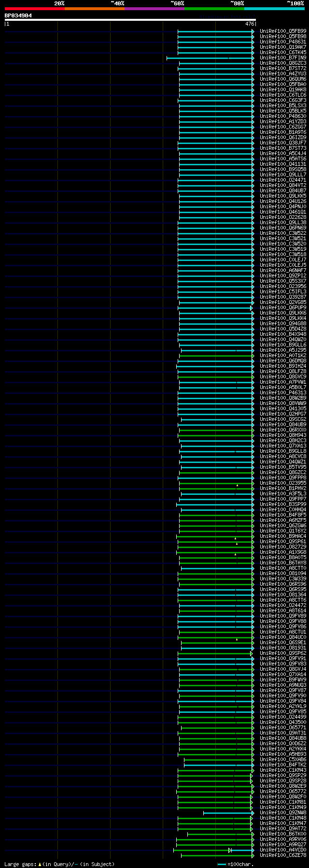Select the label UniRef100_C3W522

tap(283, 233)
